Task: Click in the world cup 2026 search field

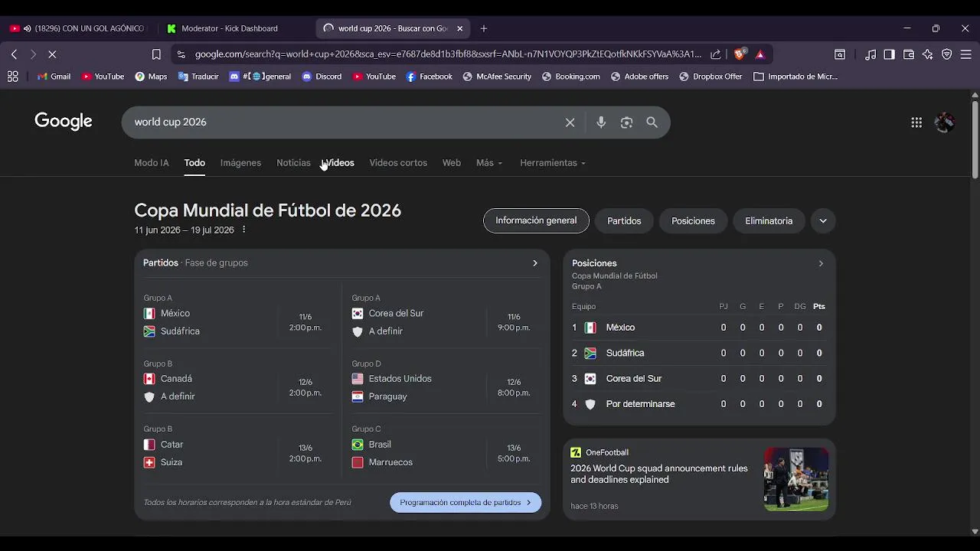Action: (x=345, y=122)
